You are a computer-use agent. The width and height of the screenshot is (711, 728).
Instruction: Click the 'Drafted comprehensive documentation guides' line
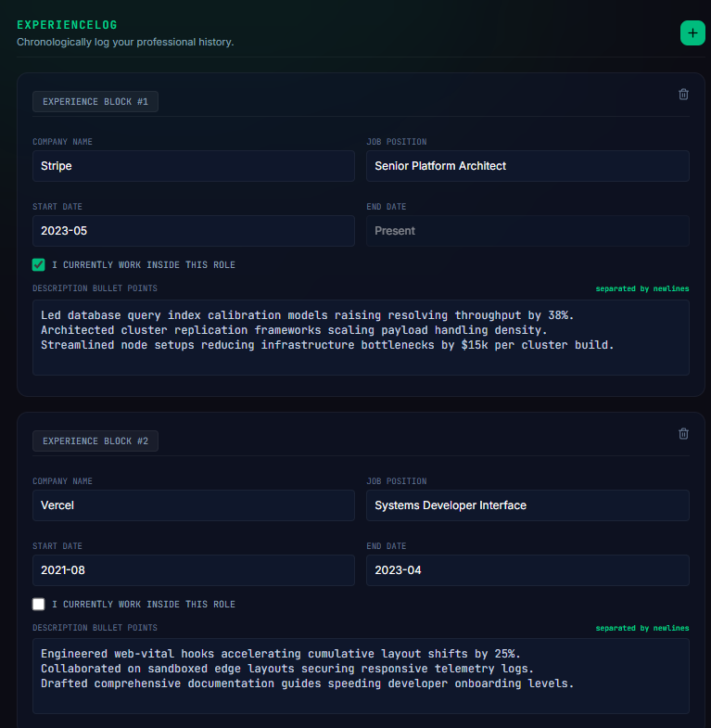[307, 683]
